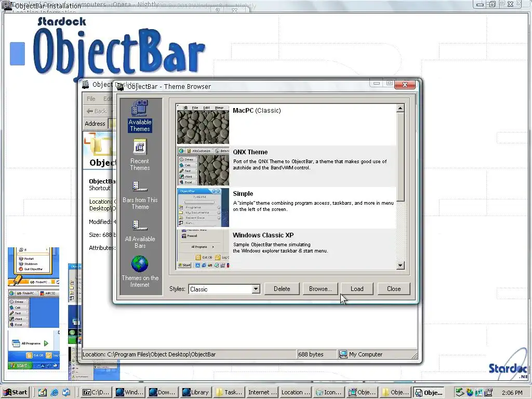Switch to the Location ... taskbar button
The width and height of the screenshot is (532, 399).
[296, 392]
